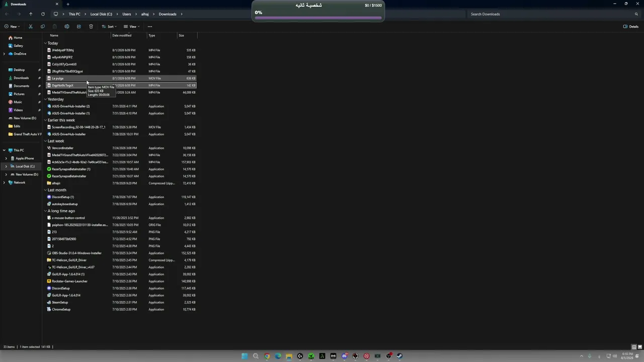Select TC-Helicon_GoXLR_Driver zip folder
Viewport: 644px width, 362px height.
(121, 260)
